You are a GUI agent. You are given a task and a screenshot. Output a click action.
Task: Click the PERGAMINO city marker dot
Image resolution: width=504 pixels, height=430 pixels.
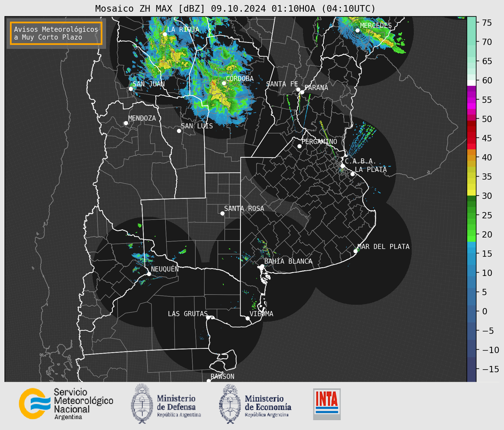pyautogui.click(x=299, y=146)
